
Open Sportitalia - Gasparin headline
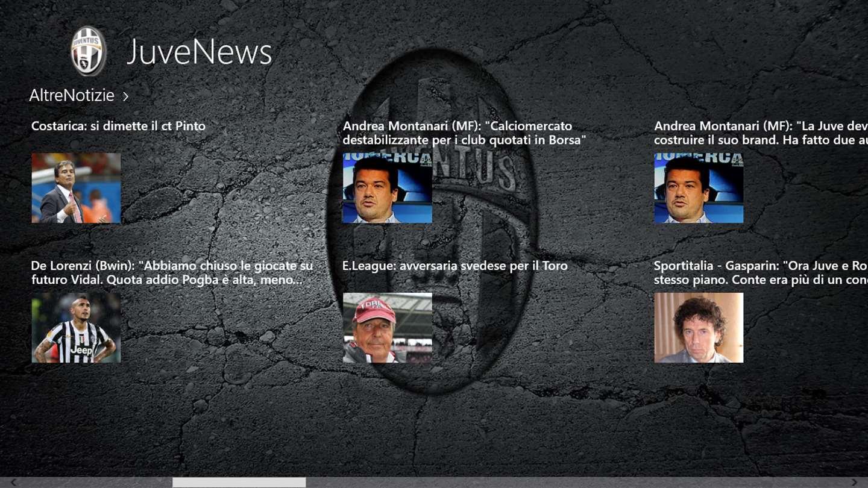pyautogui.click(x=761, y=272)
